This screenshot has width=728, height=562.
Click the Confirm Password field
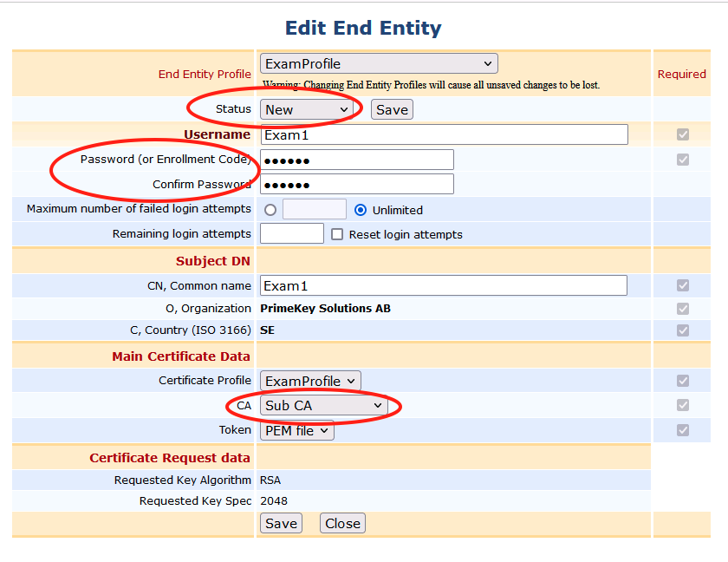coord(357,184)
